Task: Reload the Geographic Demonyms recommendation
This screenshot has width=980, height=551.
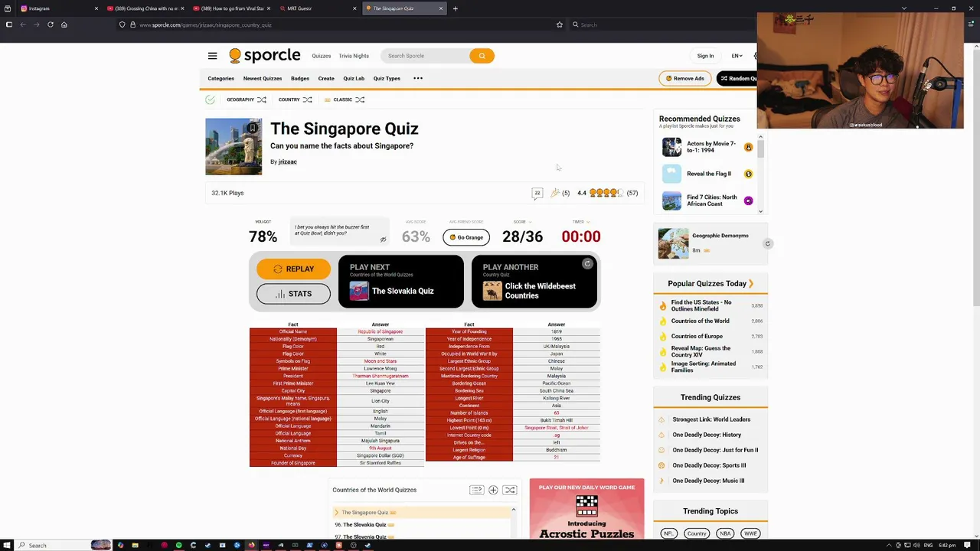Action: click(767, 244)
